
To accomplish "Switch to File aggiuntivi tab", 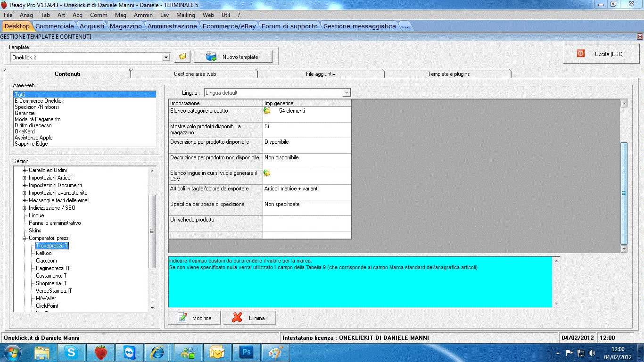I will pos(321,74).
